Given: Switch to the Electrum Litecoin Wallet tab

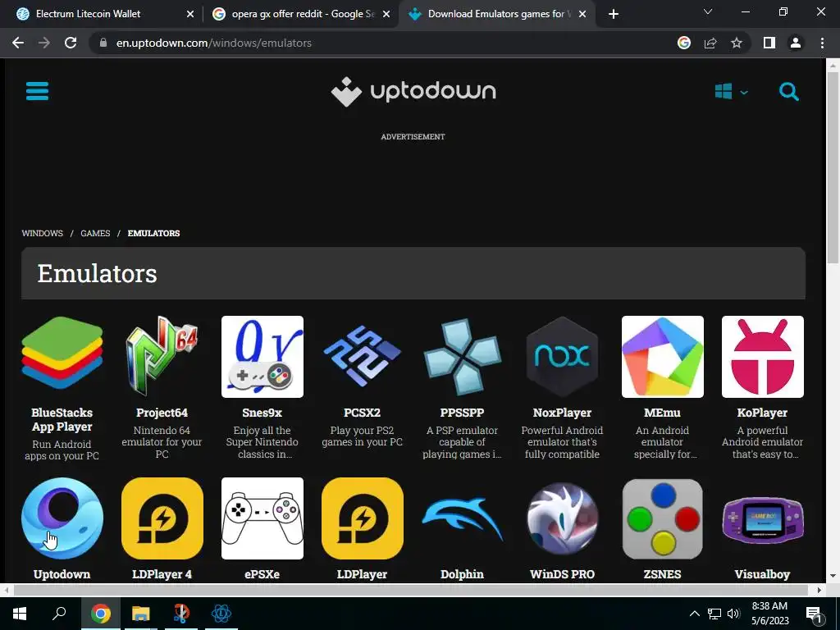Looking at the screenshot, I should point(89,14).
